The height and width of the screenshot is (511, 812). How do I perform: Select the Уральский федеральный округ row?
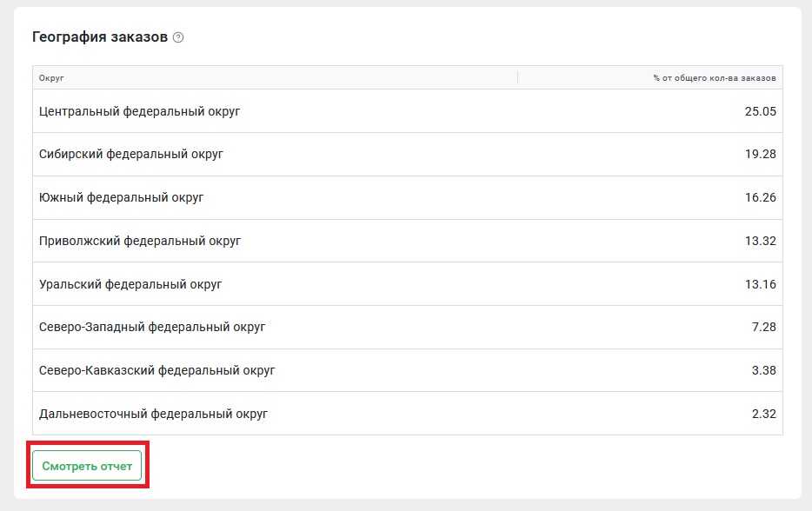pyautogui.click(x=408, y=284)
